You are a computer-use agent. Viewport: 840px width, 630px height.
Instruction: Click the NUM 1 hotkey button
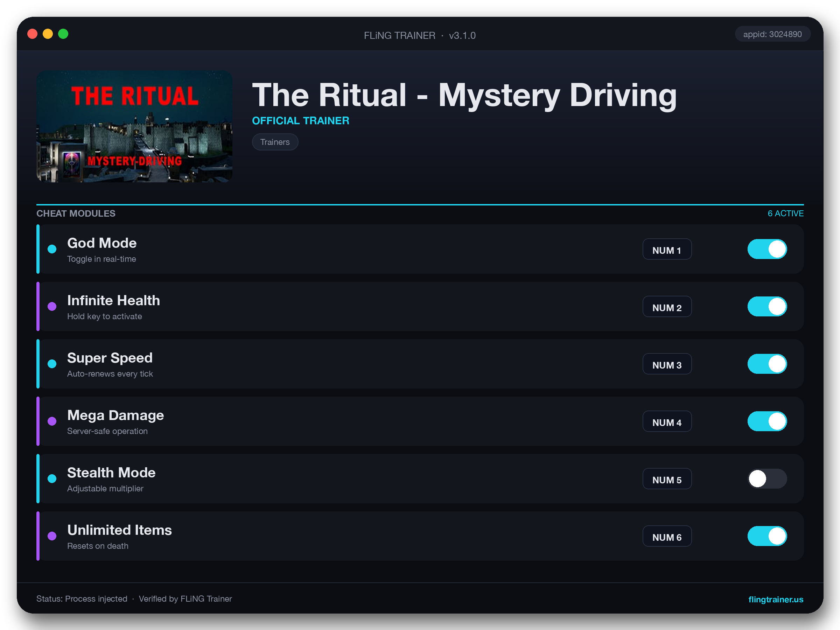[667, 249]
